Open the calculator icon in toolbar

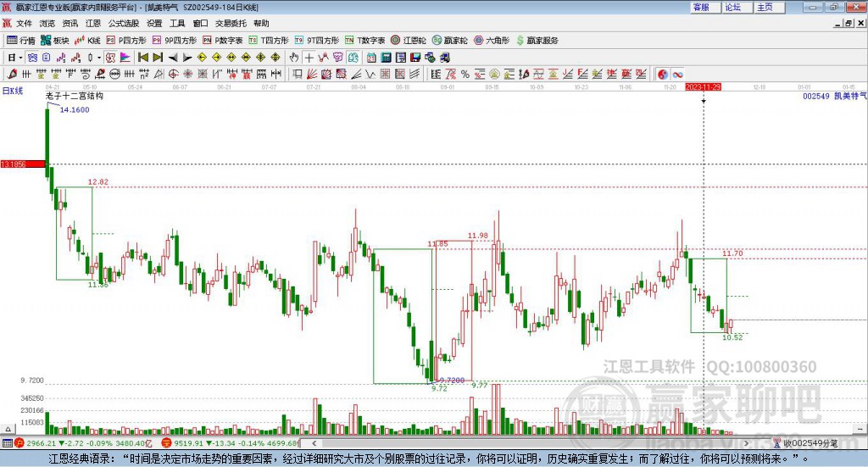(386, 58)
